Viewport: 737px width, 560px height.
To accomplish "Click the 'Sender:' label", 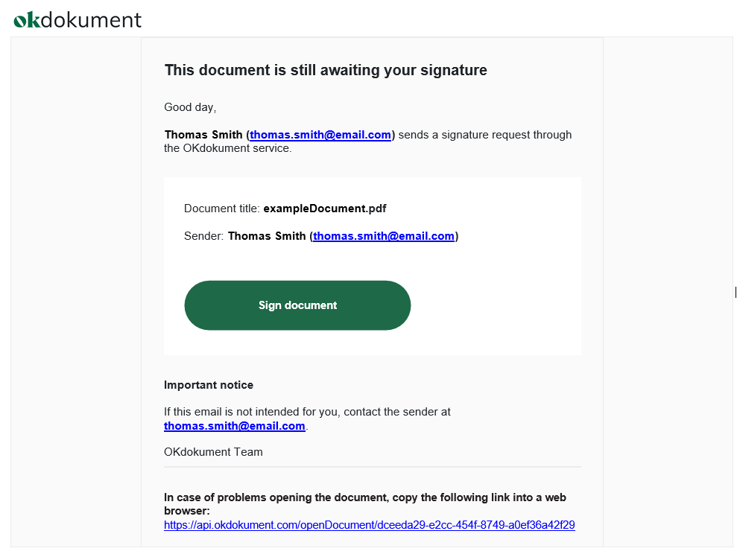I will [x=203, y=236].
